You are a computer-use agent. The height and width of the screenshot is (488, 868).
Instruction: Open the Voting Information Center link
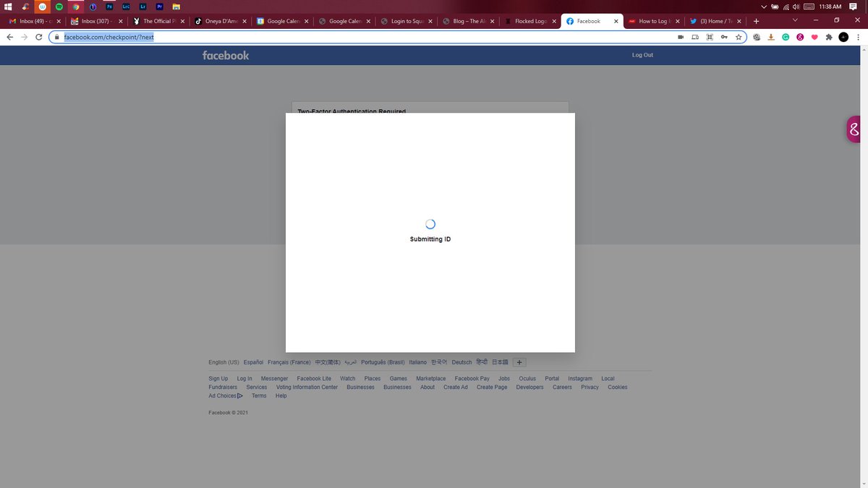tap(307, 388)
